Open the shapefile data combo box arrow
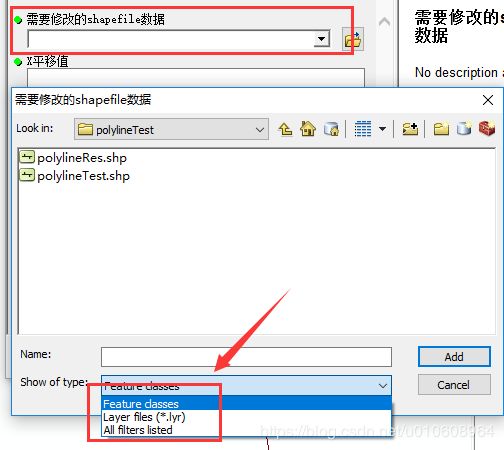 [x=321, y=39]
